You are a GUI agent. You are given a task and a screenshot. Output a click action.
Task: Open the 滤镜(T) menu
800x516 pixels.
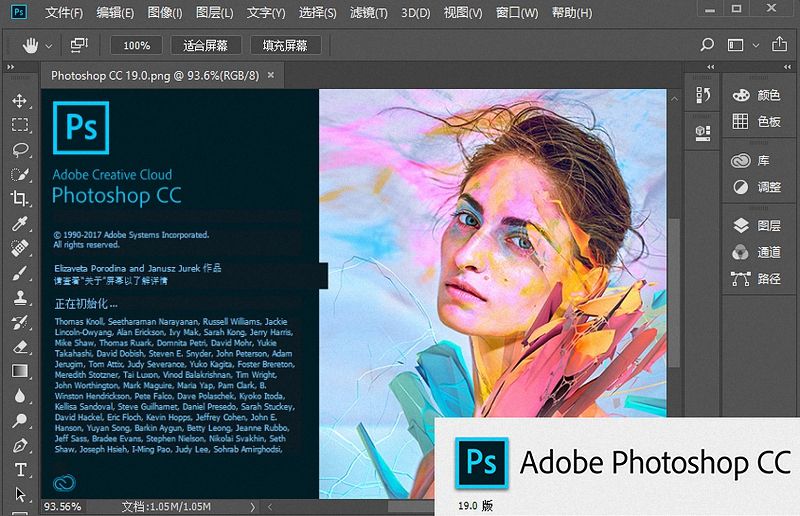[368, 12]
